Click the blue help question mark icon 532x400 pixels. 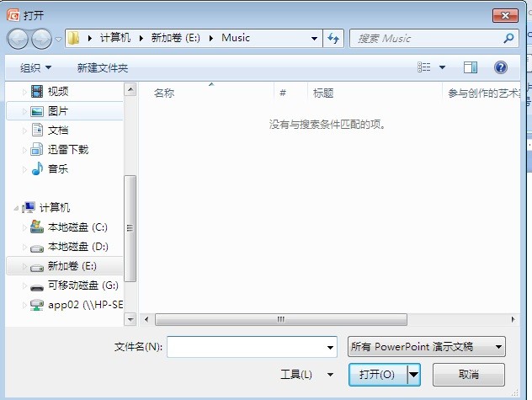coord(501,67)
